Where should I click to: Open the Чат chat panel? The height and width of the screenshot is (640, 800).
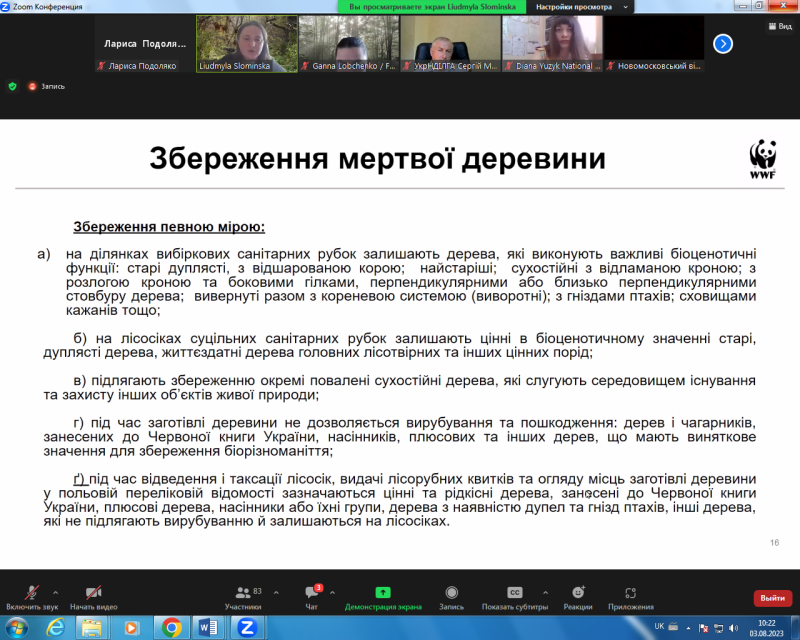(311, 593)
